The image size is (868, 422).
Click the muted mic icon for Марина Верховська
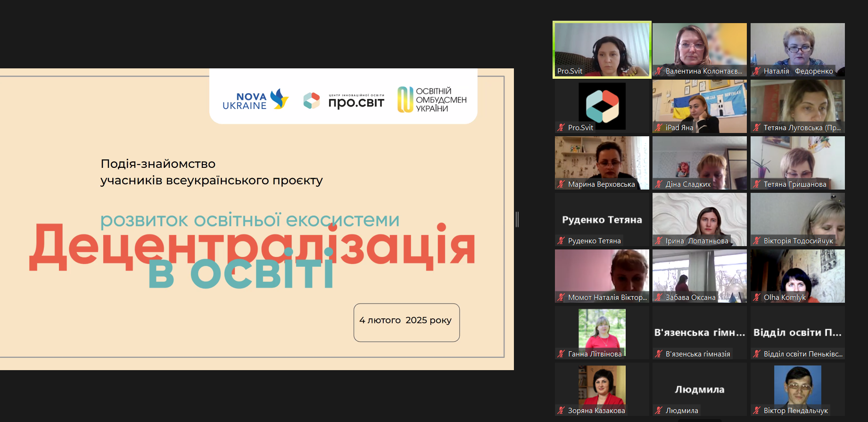point(561,184)
